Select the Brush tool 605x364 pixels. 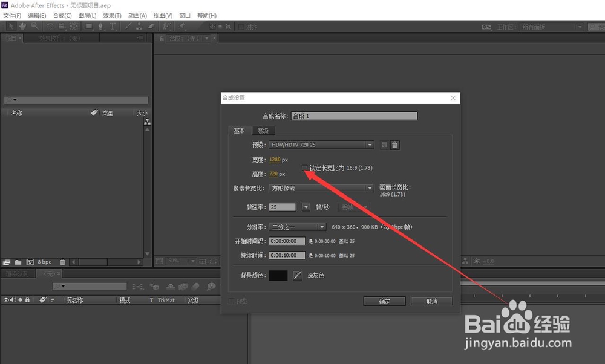[x=128, y=26]
